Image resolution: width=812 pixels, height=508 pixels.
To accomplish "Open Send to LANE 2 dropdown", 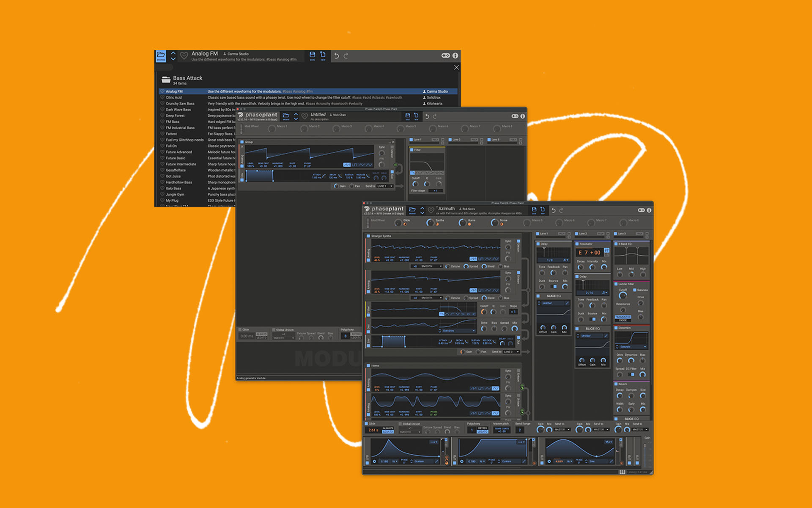I will pos(511,352).
